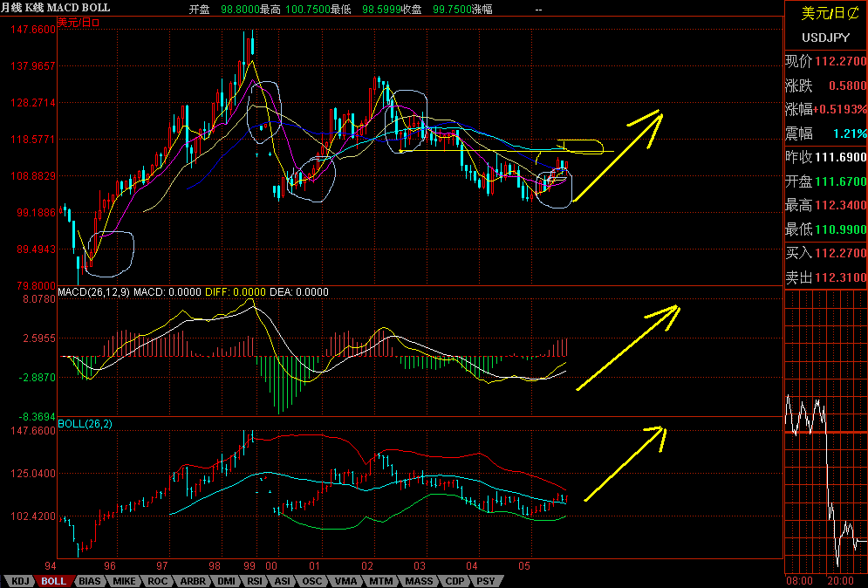Click the 现价 112.2700 quote row
Viewport: 868px width, 588px height.
(825, 61)
